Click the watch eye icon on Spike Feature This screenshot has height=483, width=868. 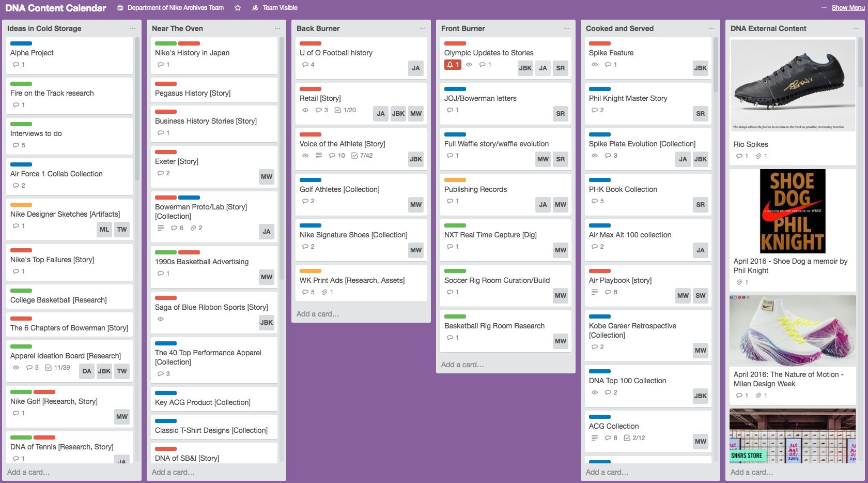[x=595, y=65]
